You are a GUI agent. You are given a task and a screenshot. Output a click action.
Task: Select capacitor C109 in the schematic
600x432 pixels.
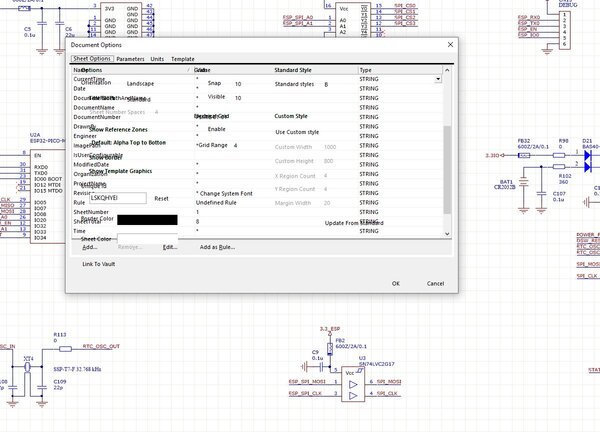tap(42, 388)
